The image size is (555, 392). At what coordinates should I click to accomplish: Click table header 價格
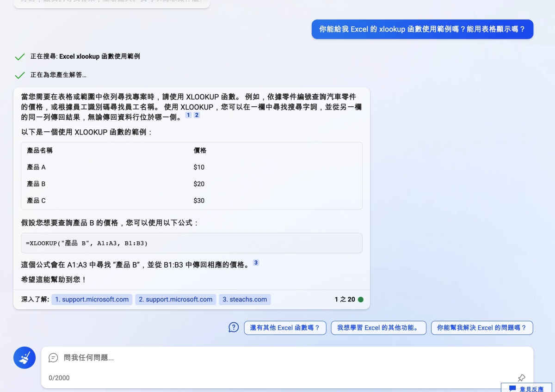click(200, 151)
